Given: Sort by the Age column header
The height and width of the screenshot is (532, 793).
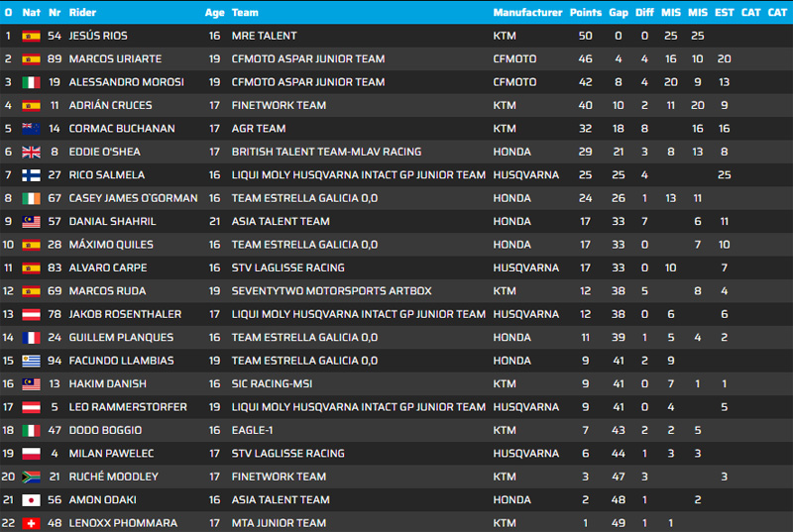Looking at the screenshot, I should [214, 13].
